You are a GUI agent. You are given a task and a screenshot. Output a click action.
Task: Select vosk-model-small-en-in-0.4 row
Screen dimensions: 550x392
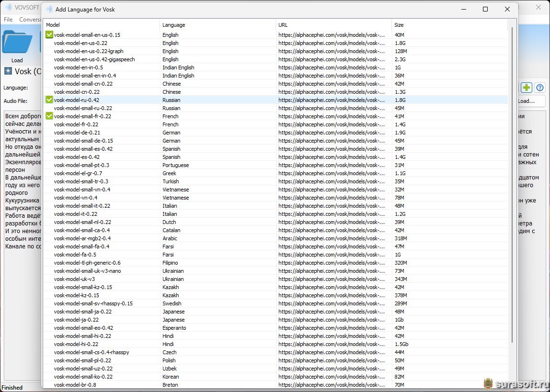(x=275, y=75)
